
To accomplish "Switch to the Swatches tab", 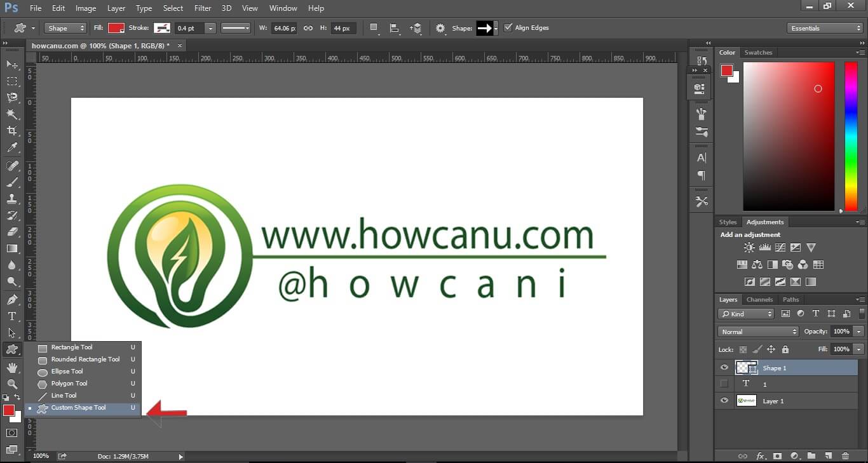I will 758,53.
